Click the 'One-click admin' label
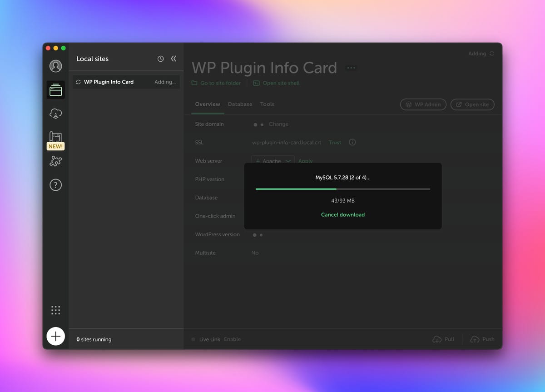The image size is (545, 392). pyautogui.click(x=215, y=216)
